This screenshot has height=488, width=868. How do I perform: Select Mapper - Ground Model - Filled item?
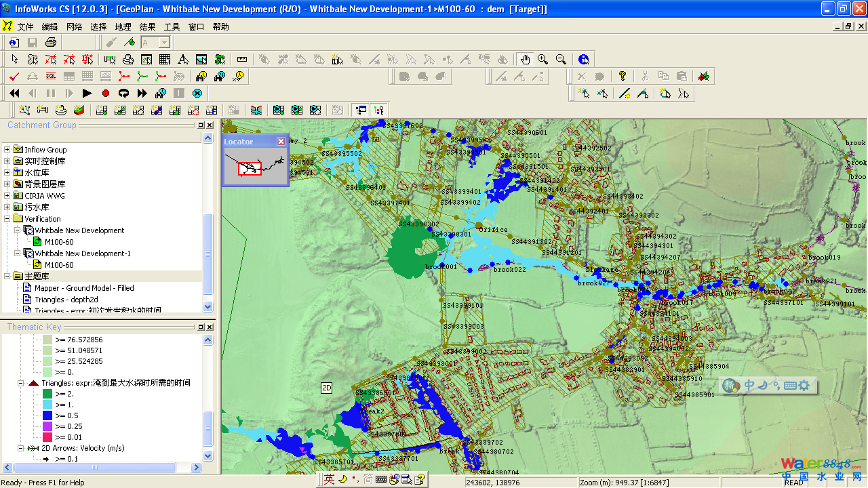coord(84,288)
